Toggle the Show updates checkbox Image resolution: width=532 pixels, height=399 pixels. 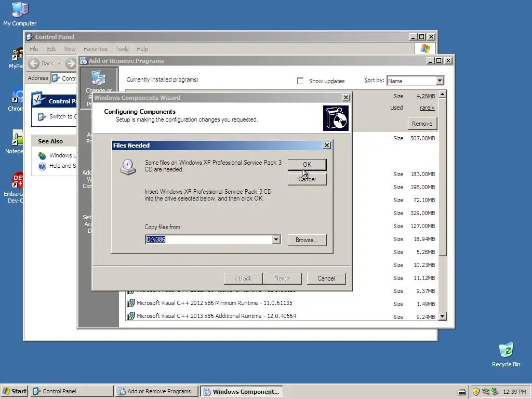300,81
